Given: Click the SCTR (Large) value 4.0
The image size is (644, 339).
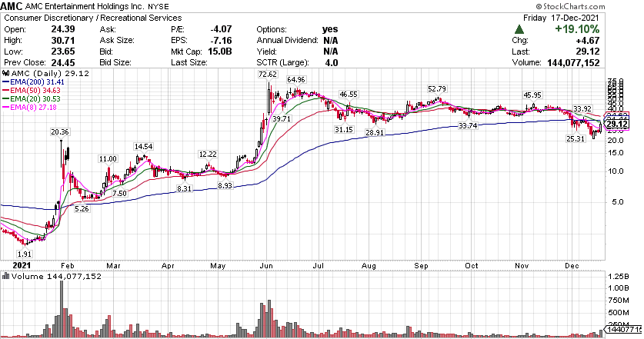Looking at the screenshot, I should (x=332, y=63).
